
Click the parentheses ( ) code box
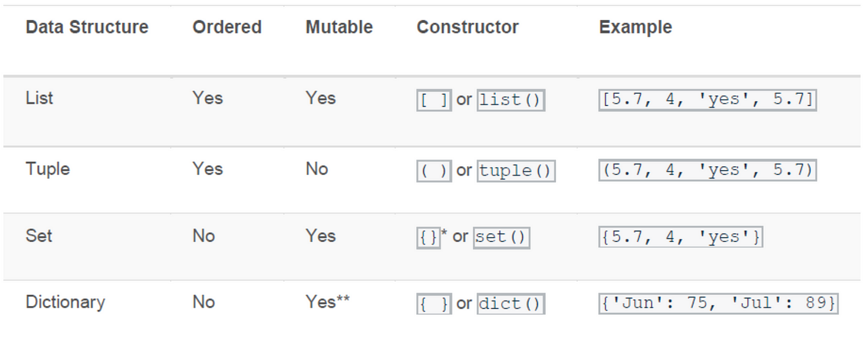(434, 171)
